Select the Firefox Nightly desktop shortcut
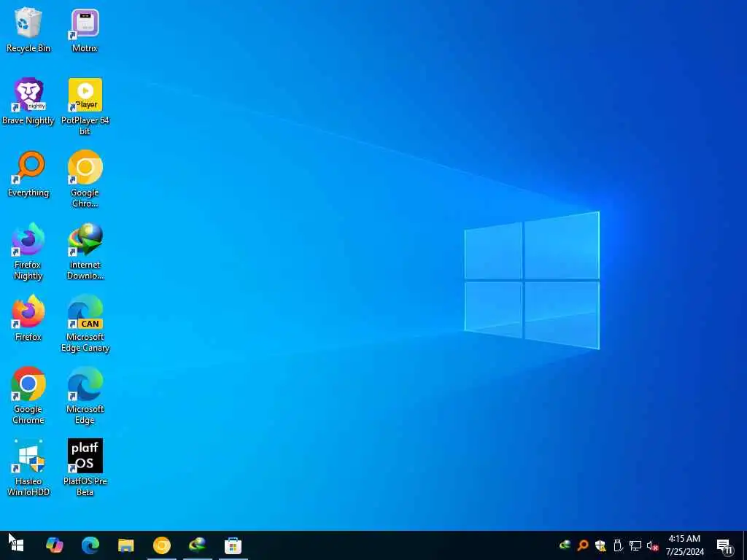Screen dimensions: 747x560 click(28, 251)
